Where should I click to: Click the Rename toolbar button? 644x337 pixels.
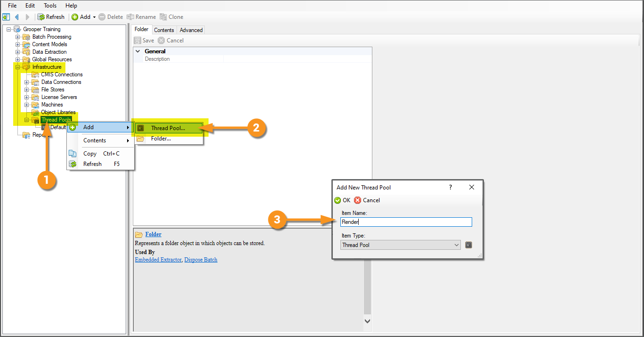(141, 17)
